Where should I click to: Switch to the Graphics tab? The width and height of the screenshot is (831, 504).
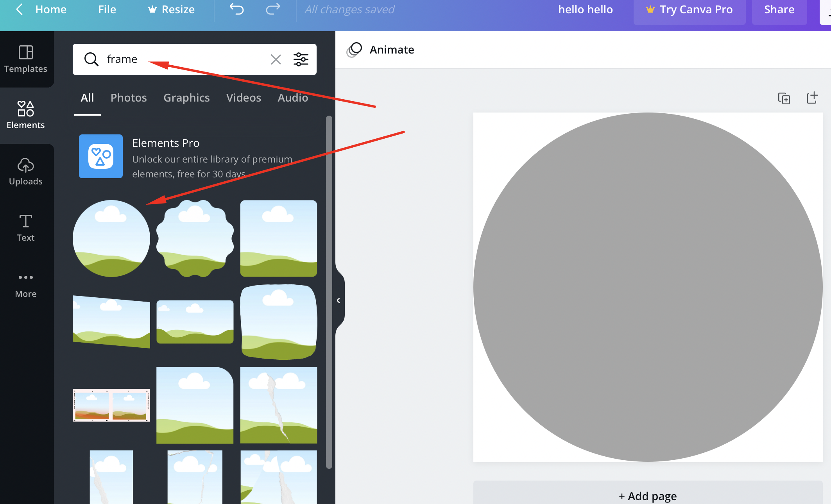pyautogui.click(x=186, y=98)
